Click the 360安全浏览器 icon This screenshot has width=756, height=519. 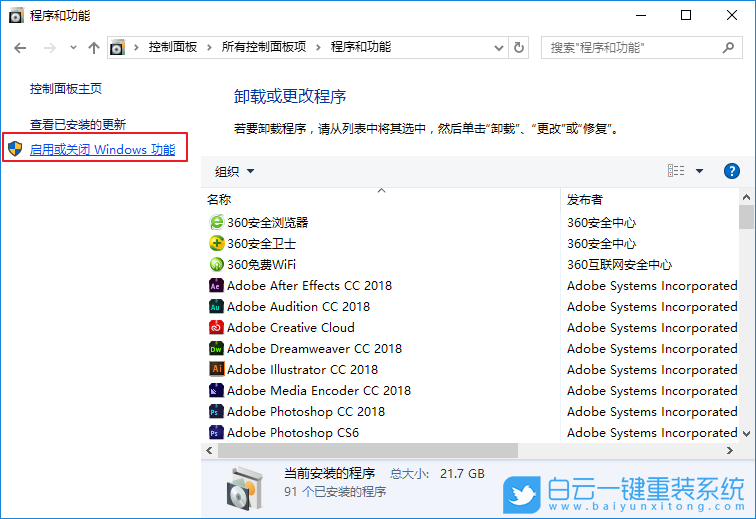point(216,222)
